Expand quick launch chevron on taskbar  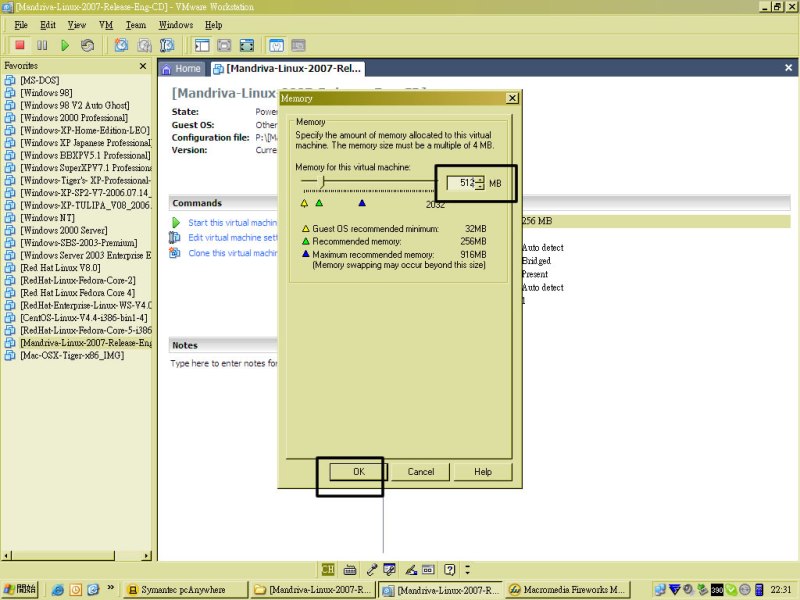[x=110, y=588]
